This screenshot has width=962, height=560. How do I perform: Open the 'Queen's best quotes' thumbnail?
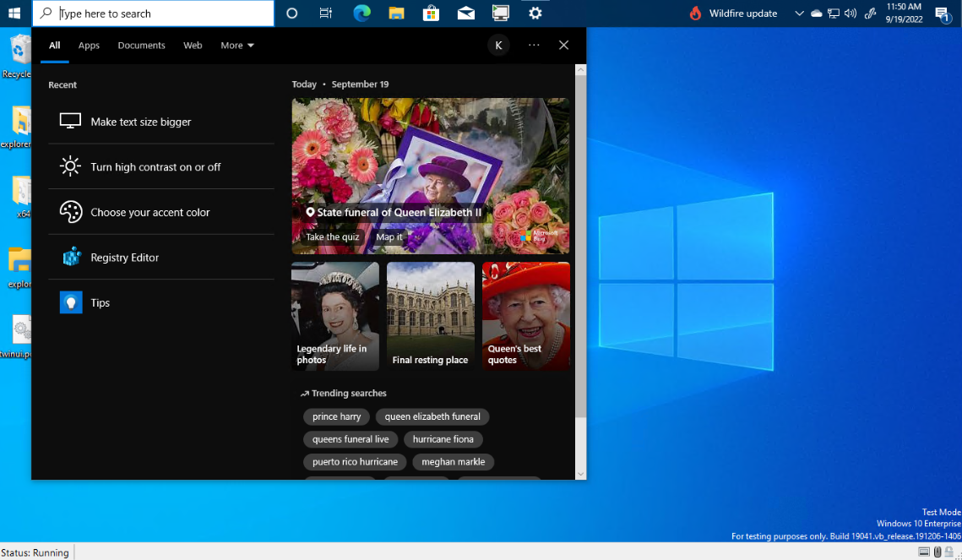tap(525, 316)
